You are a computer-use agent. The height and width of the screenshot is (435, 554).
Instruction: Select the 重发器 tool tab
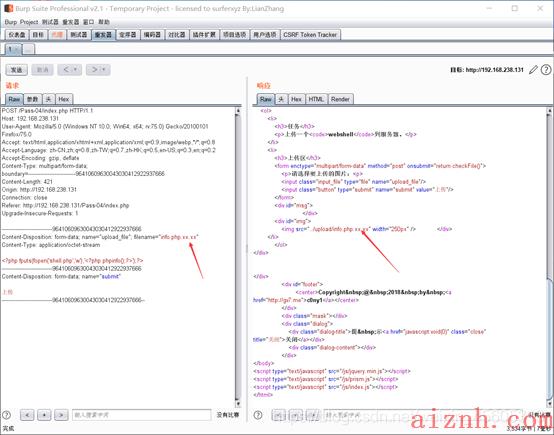click(x=103, y=35)
